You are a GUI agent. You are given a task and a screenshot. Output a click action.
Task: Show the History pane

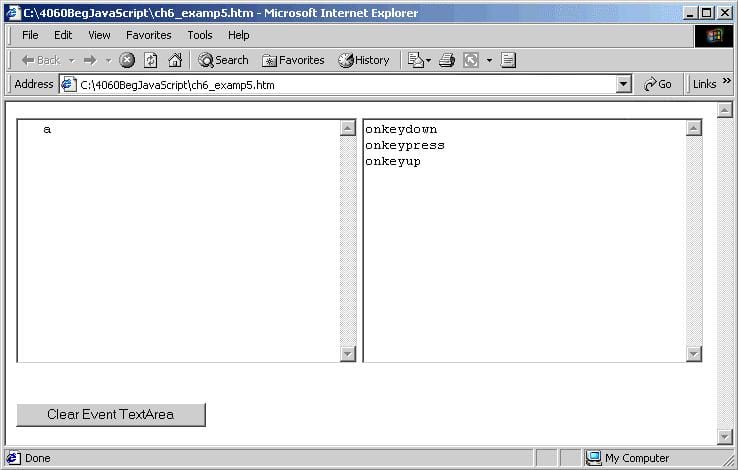[x=364, y=60]
